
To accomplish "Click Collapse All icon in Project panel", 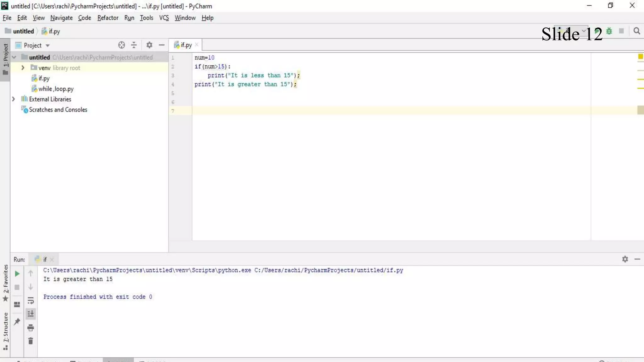I will click(x=134, y=45).
